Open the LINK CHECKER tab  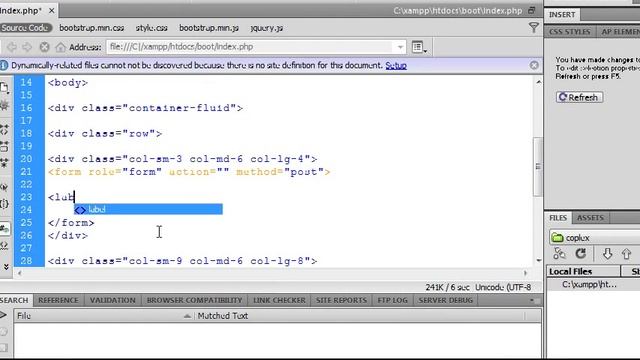[x=279, y=300]
